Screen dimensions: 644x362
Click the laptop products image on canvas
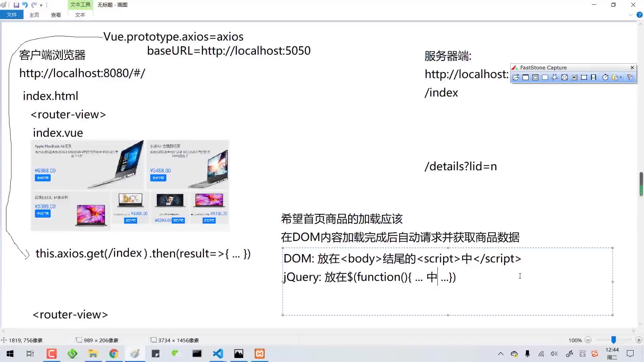coord(130,185)
